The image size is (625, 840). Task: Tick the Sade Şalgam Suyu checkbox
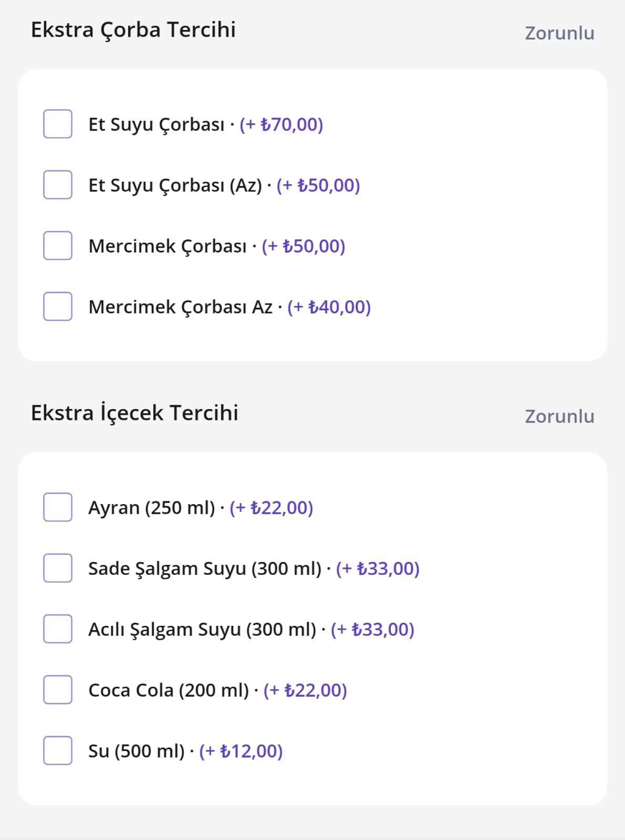(x=58, y=568)
